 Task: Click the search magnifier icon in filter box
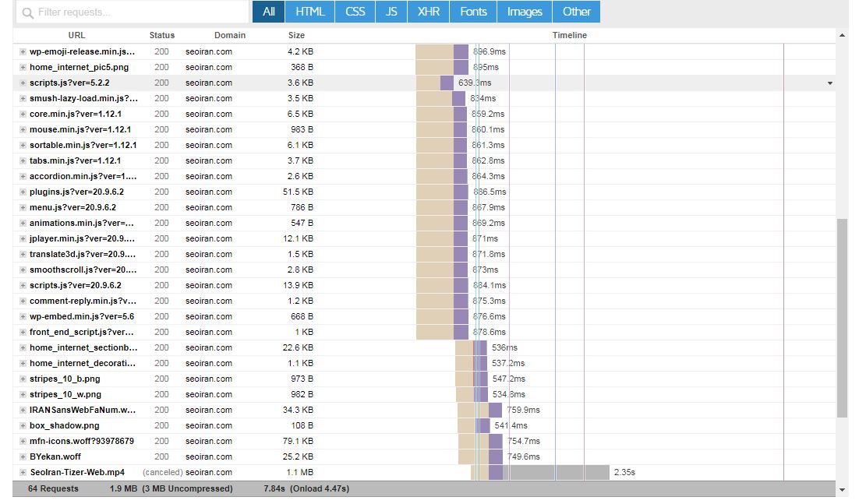point(27,12)
